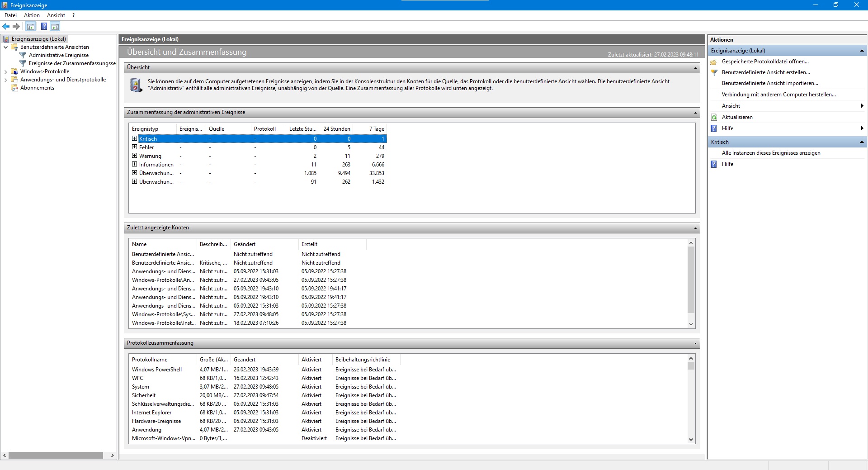The width and height of the screenshot is (868, 470).
Task: Click the Protokollname column header
Action: 163,360
